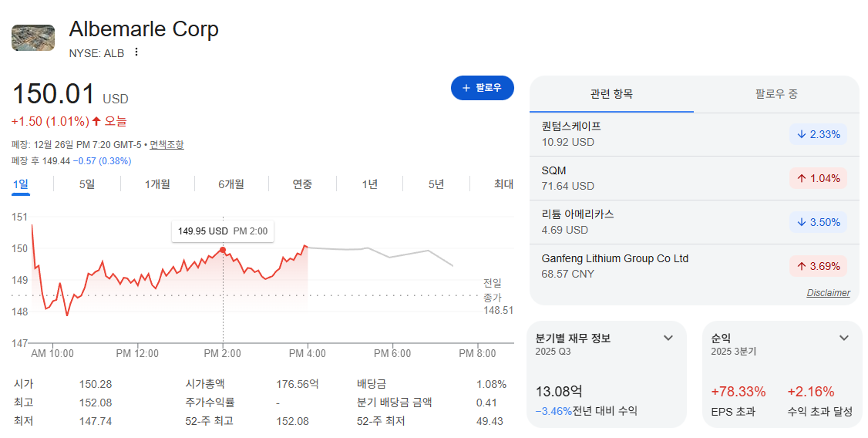This screenshot has width=868, height=438.
Task: Click the down-arrow 2.33% change badge
Action: tap(818, 134)
